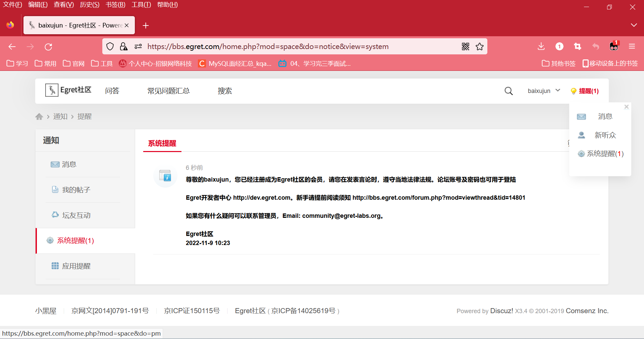The image size is (644, 339).
Task: Go to forum home via house icon
Action: coord(39,116)
